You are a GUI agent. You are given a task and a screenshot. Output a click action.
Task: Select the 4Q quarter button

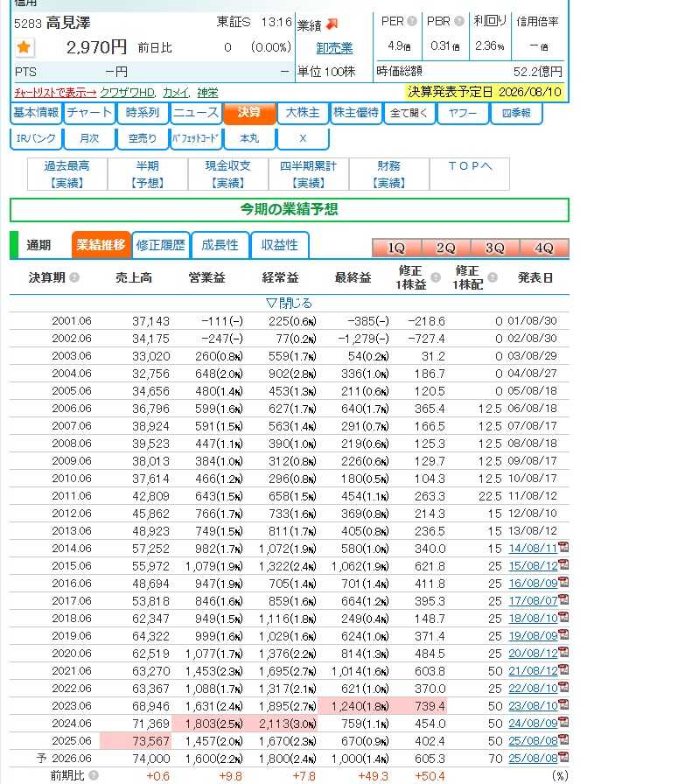tap(544, 248)
